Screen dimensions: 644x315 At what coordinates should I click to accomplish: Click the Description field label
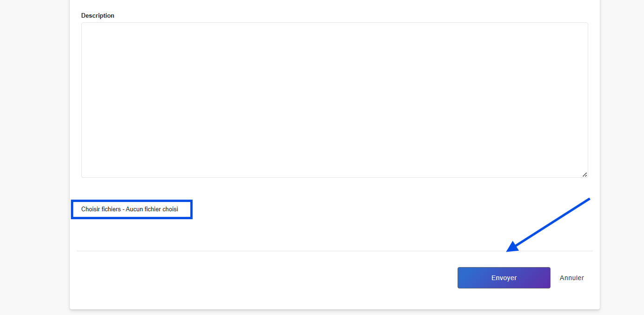(98, 15)
